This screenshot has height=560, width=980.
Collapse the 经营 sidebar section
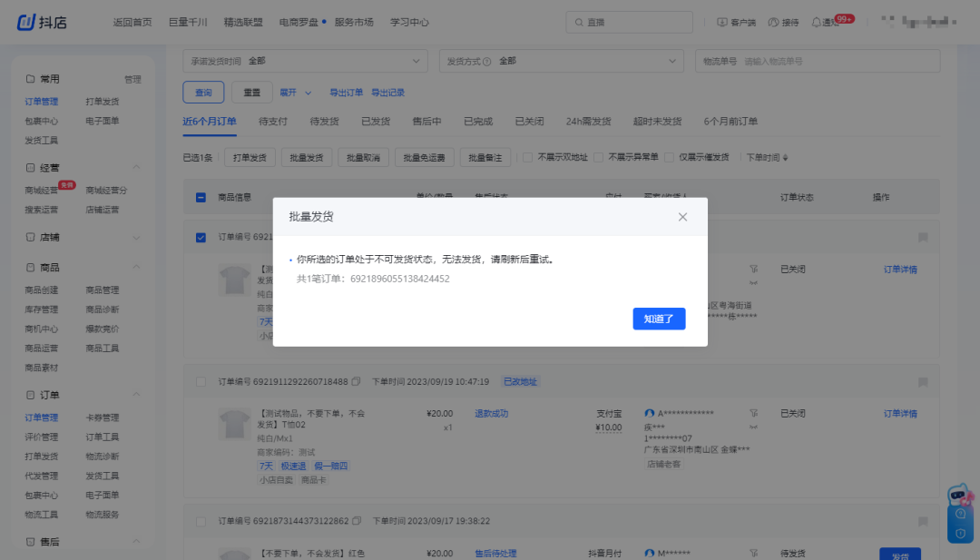136,168
